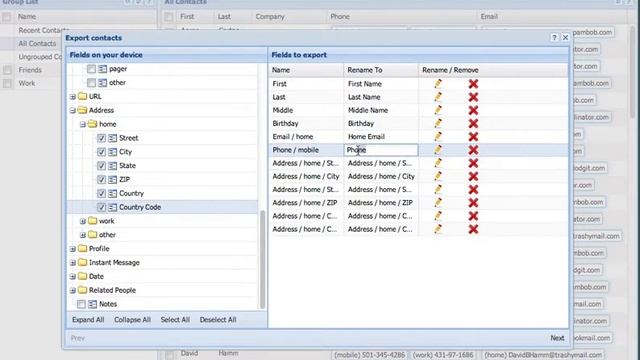Screen dimensions: 640x360
Task: Click the Home Email rename cell
Action: (x=381, y=137)
